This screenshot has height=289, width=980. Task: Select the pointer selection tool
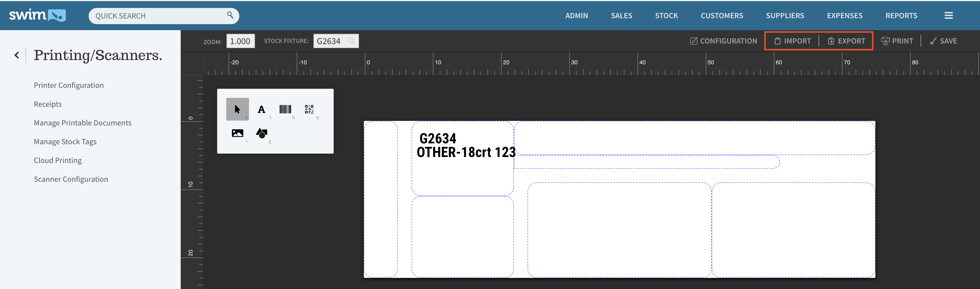237,109
